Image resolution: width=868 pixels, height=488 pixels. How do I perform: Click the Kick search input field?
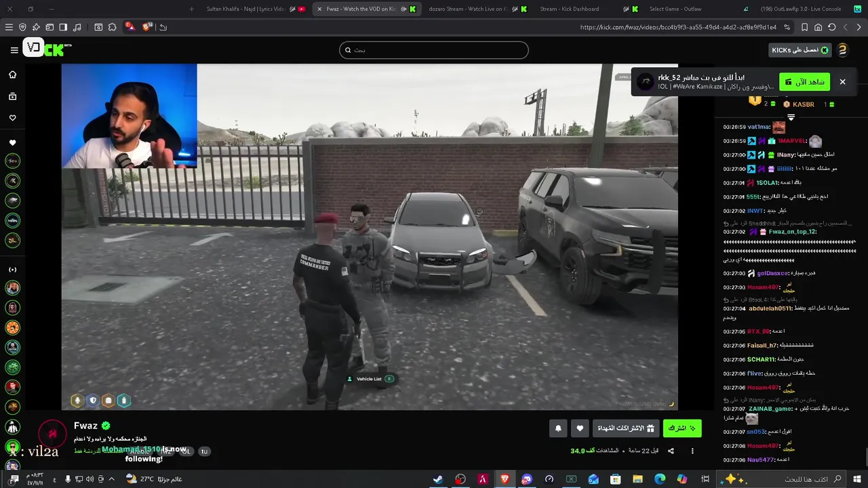(434, 50)
